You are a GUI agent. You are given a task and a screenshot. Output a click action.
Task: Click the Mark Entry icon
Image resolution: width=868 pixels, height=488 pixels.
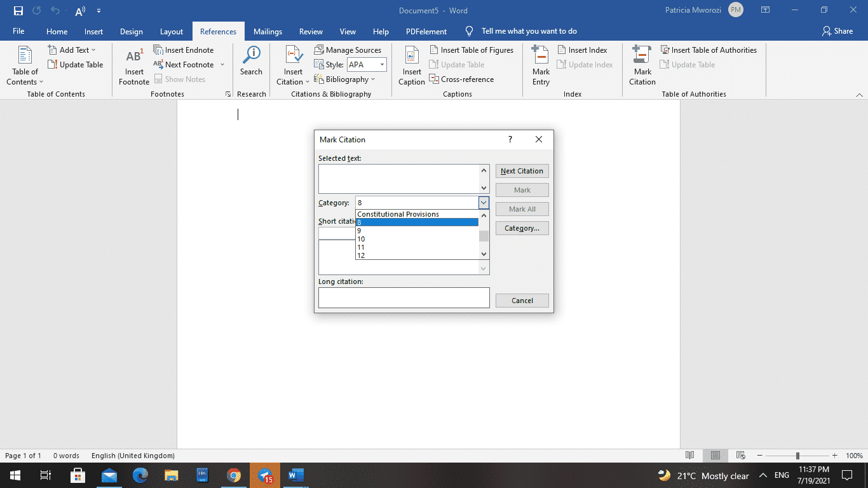click(x=540, y=65)
